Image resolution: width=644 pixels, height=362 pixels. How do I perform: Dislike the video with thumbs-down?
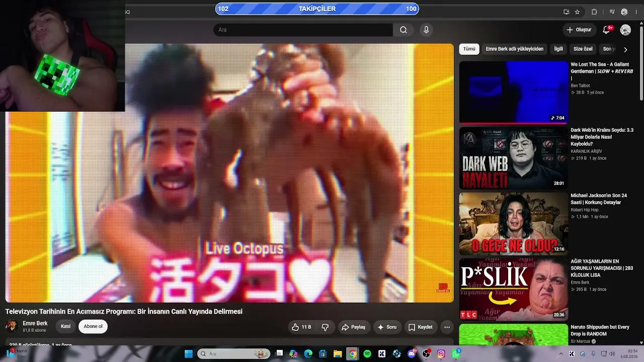(325, 327)
